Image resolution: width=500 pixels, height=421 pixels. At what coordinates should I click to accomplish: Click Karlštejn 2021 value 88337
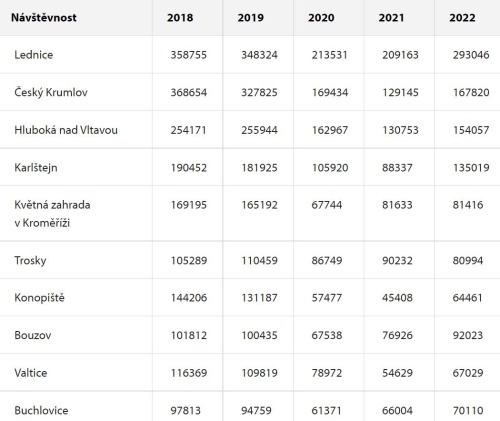click(x=397, y=168)
